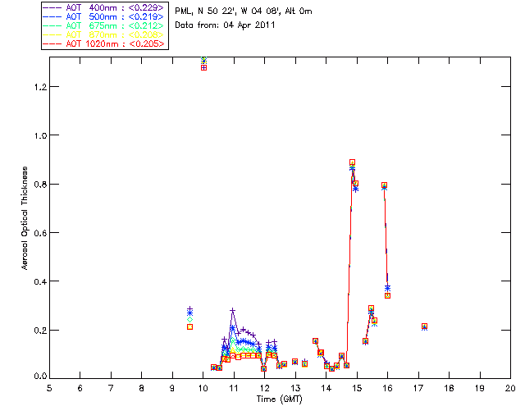Screen dimensions: 525x420
Task: Click the AOT 500nm legend entry
Action: click(x=103, y=16)
